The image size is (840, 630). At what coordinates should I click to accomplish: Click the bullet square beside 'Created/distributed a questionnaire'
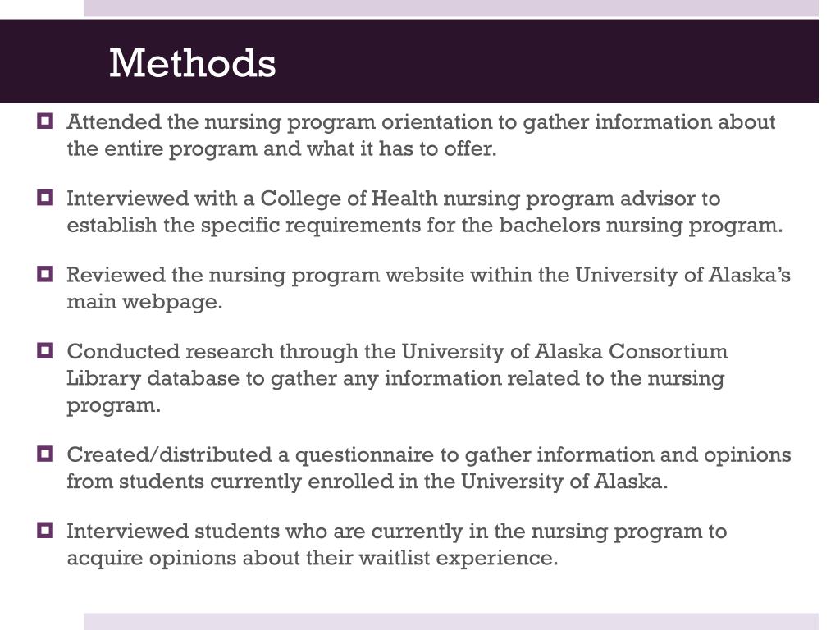click(x=46, y=454)
